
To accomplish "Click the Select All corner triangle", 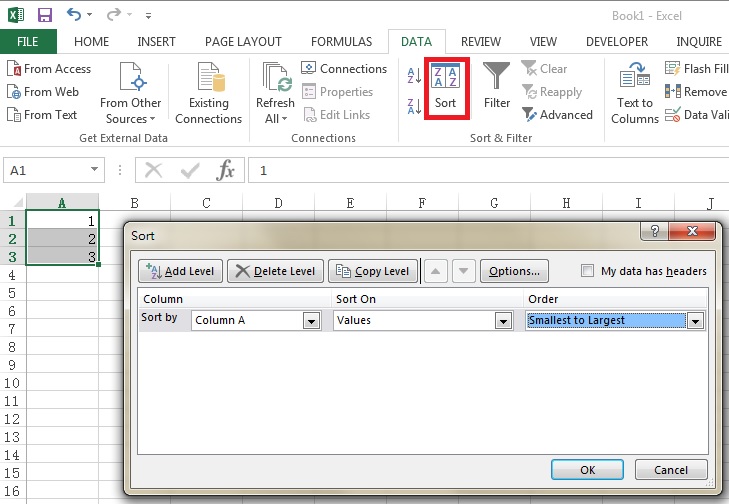I will [x=17, y=202].
